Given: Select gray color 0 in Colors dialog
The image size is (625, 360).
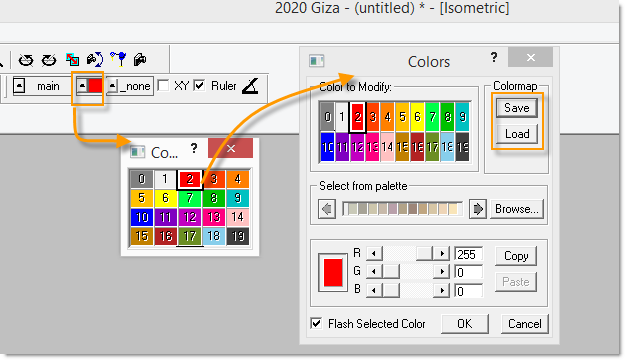Looking at the screenshot, I should pyautogui.click(x=327, y=117).
